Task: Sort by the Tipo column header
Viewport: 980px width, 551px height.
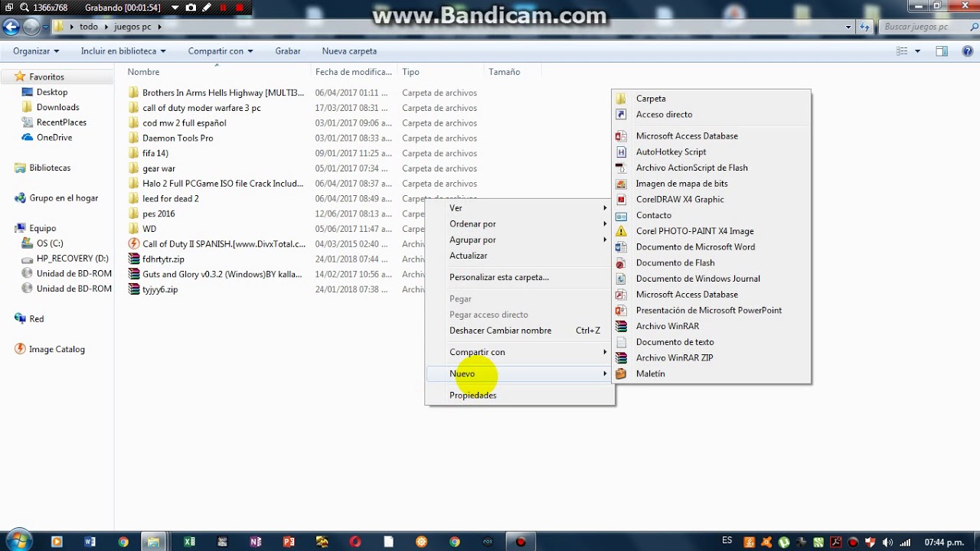Action: coord(410,72)
